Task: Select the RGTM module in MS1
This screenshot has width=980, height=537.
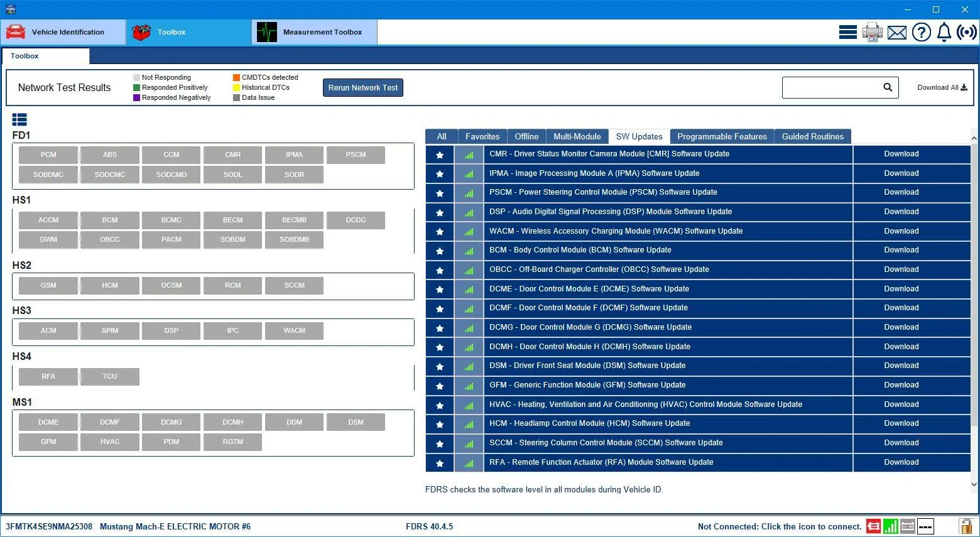Action: click(x=233, y=442)
